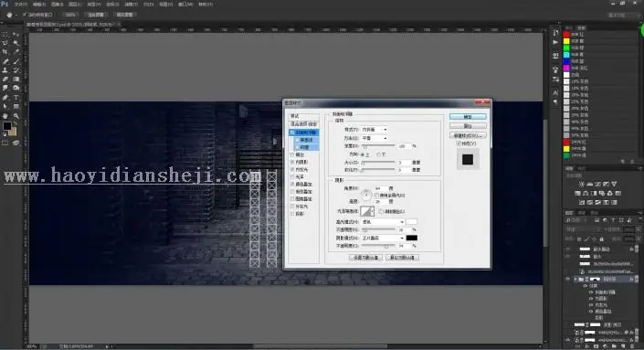Select the Clone Stamp tool
This screenshot has width=644, height=350.
pos(5,69)
